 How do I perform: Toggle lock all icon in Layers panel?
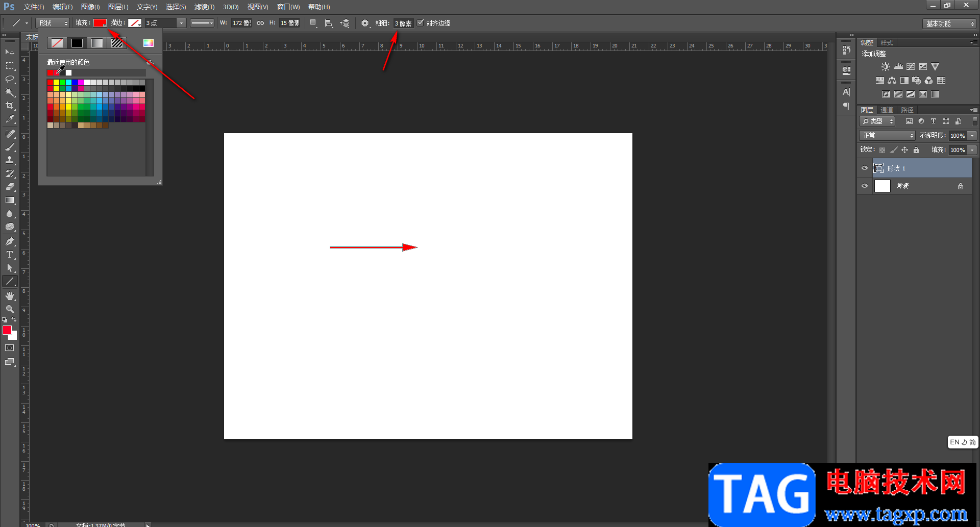click(x=916, y=150)
